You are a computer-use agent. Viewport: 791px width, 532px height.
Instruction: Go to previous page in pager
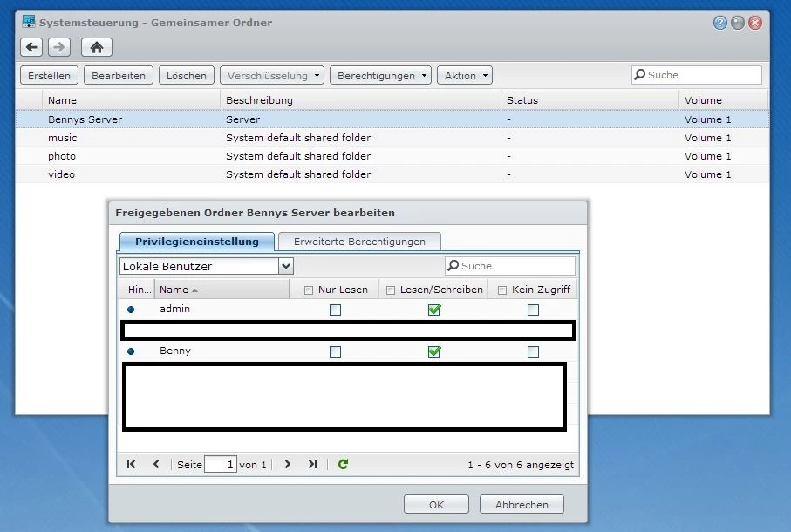156,464
